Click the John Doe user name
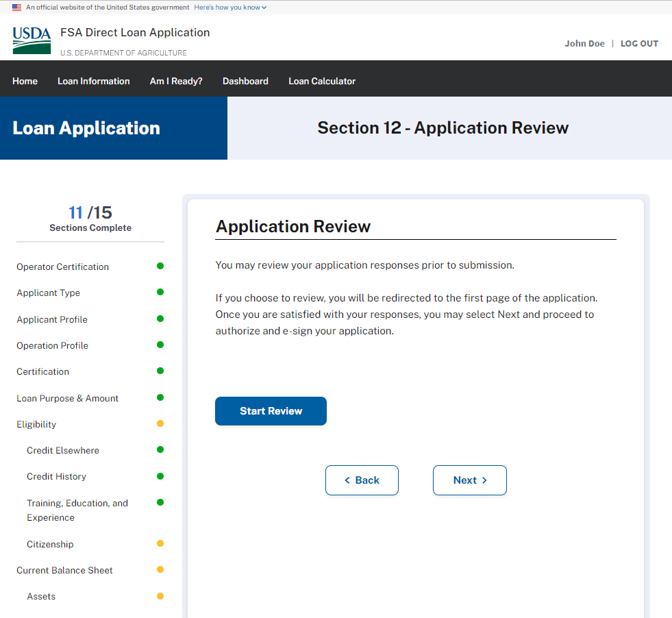672x618 pixels. [x=584, y=43]
